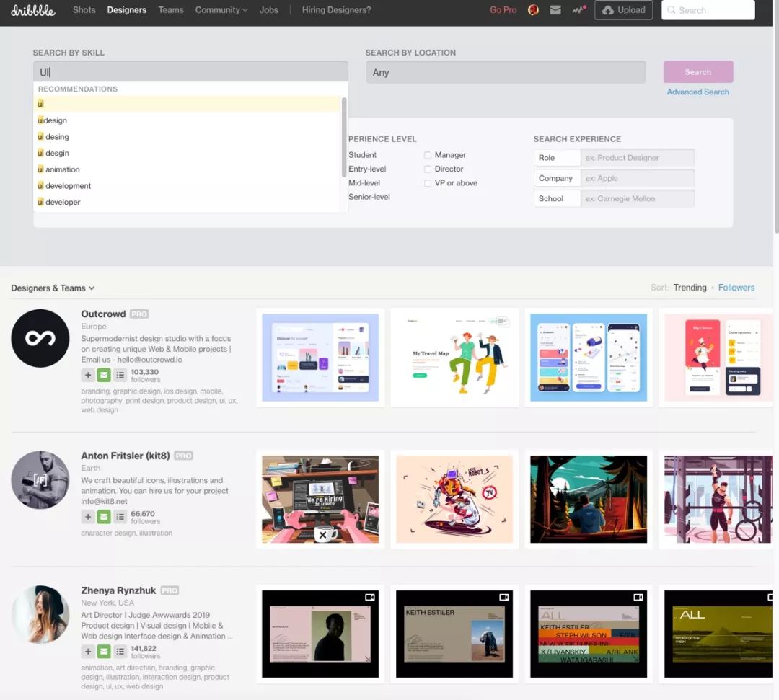This screenshot has height=700, width=779.
Task: Open the Designers & Teams dropdown
Action: point(53,288)
